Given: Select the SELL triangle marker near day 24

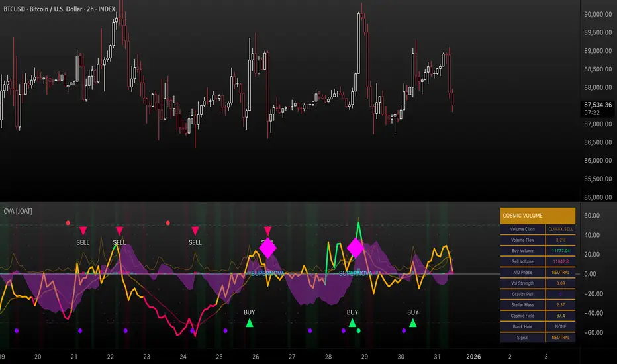Looking at the screenshot, I should [x=195, y=230].
